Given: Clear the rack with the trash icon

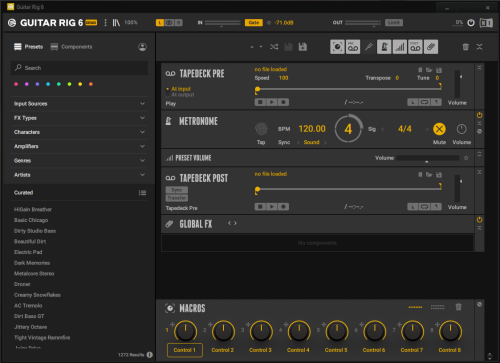Looking at the screenshot, I should pos(466,47).
